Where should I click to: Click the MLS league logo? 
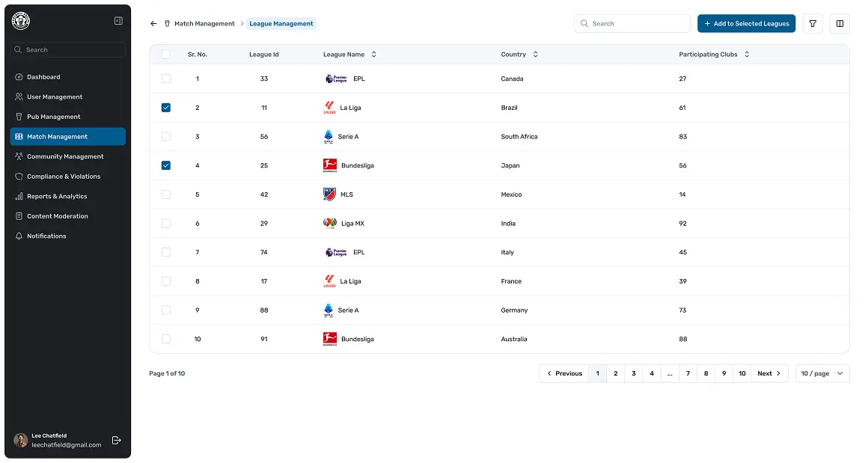pyautogui.click(x=329, y=194)
